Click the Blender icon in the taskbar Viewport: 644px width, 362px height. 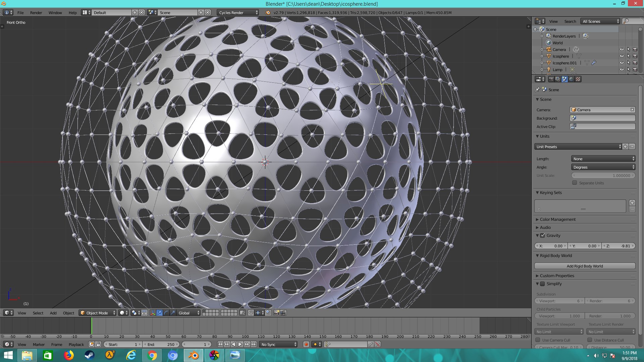tap(194, 355)
